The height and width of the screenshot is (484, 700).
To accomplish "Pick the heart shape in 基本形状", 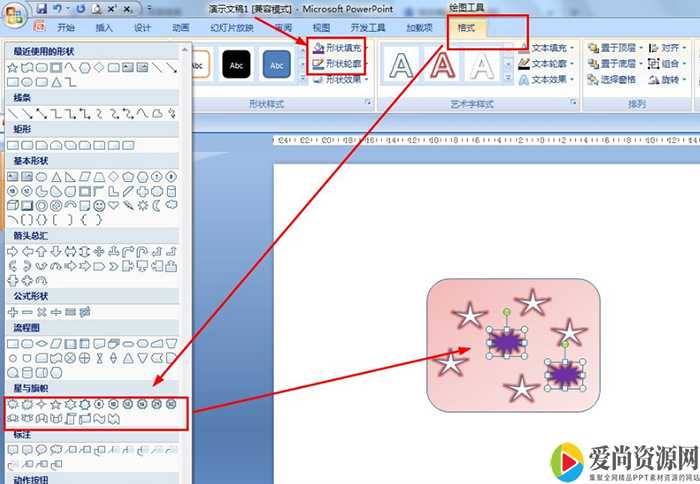I will (113, 205).
